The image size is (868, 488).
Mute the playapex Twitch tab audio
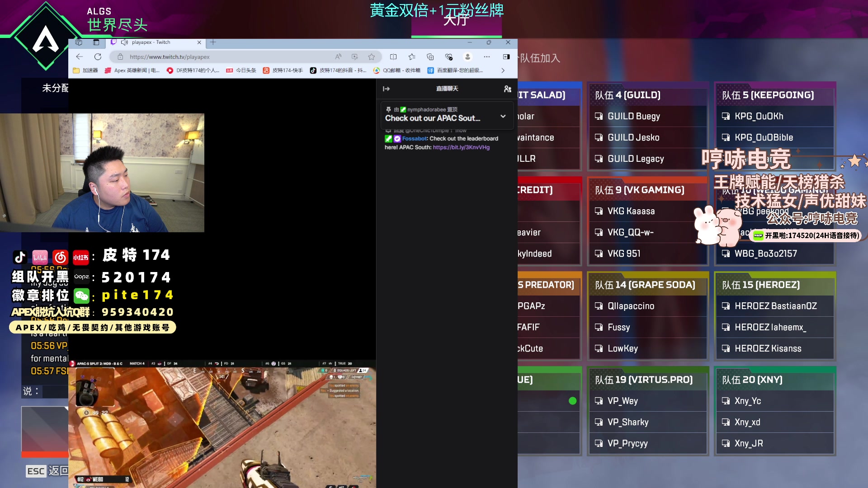coord(124,42)
